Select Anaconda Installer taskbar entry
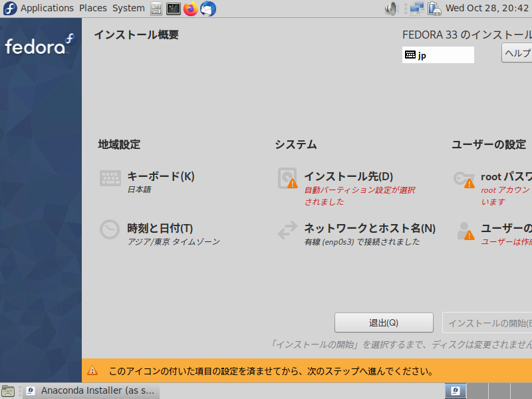This screenshot has width=532, height=399. point(91,391)
